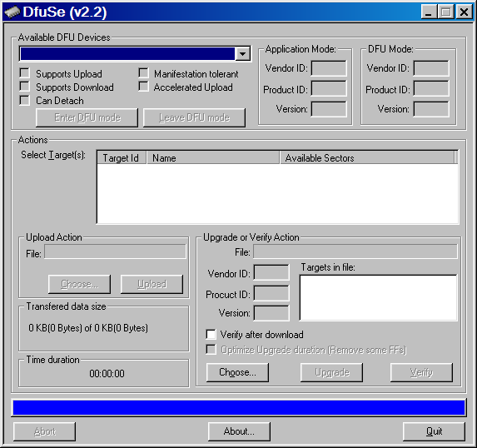The height and width of the screenshot is (448, 477).
Task: Click the Abort button
Action: (44, 431)
